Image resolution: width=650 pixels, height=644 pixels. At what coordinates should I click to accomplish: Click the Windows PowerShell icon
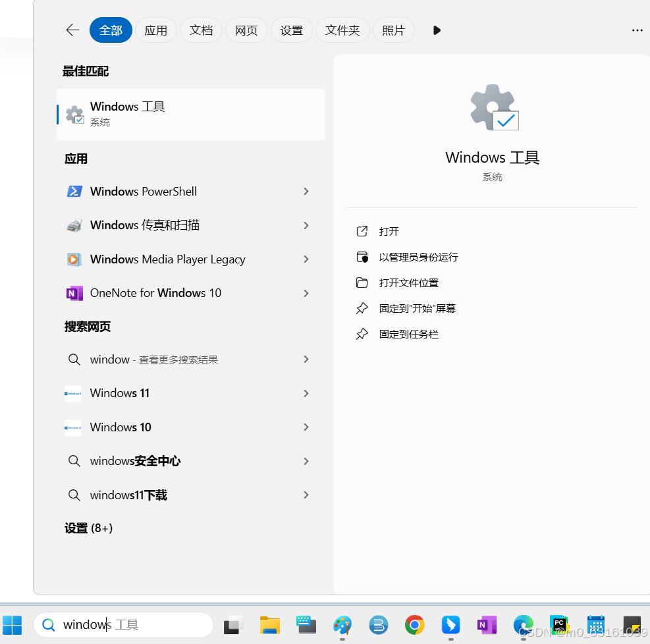click(x=74, y=192)
